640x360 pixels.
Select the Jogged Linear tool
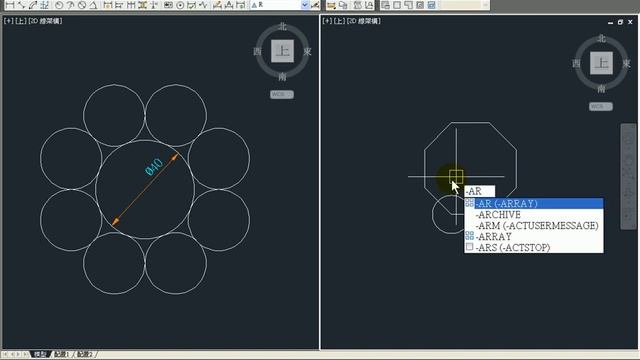pyautogui.click(x=203, y=5)
